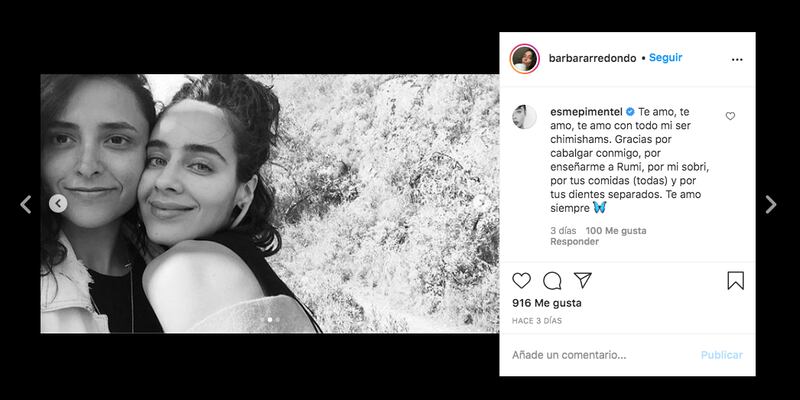Go to previous post with outer left arrow
The width and height of the screenshot is (800, 400).
[26, 204]
